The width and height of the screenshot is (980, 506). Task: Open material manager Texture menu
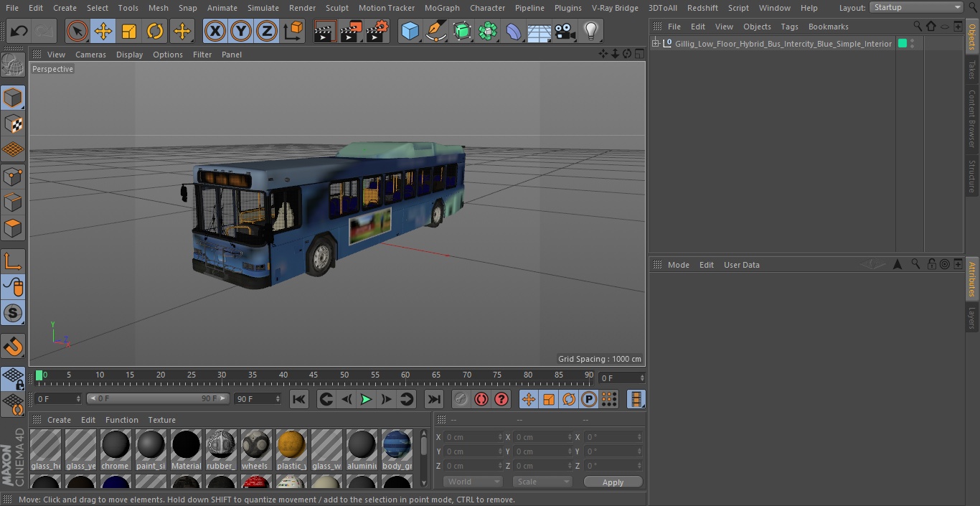tap(161, 420)
